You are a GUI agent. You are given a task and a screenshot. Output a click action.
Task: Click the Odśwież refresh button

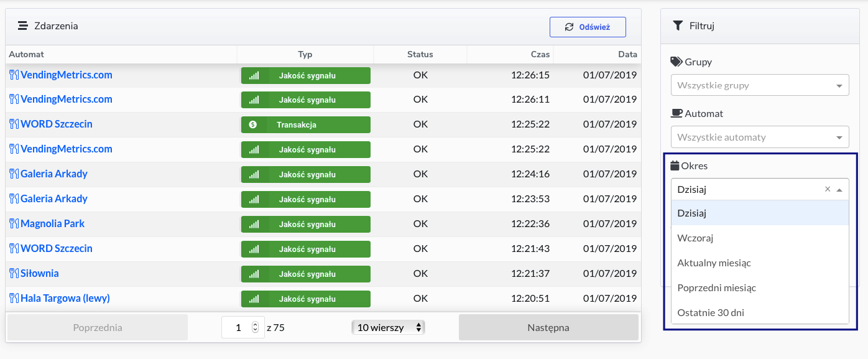(588, 27)
